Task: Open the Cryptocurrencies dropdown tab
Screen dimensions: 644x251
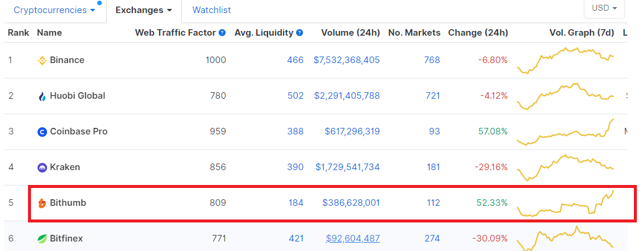Action: (55, 10)
